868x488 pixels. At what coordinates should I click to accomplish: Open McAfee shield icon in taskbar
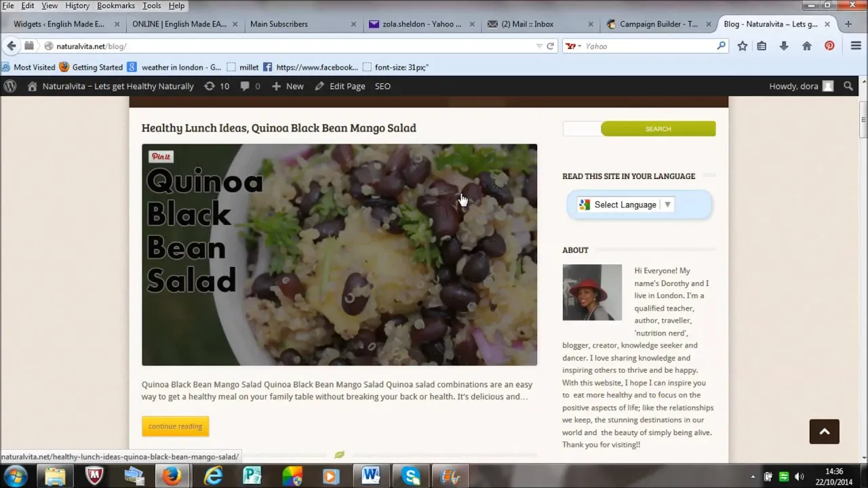tap(94, 476)
